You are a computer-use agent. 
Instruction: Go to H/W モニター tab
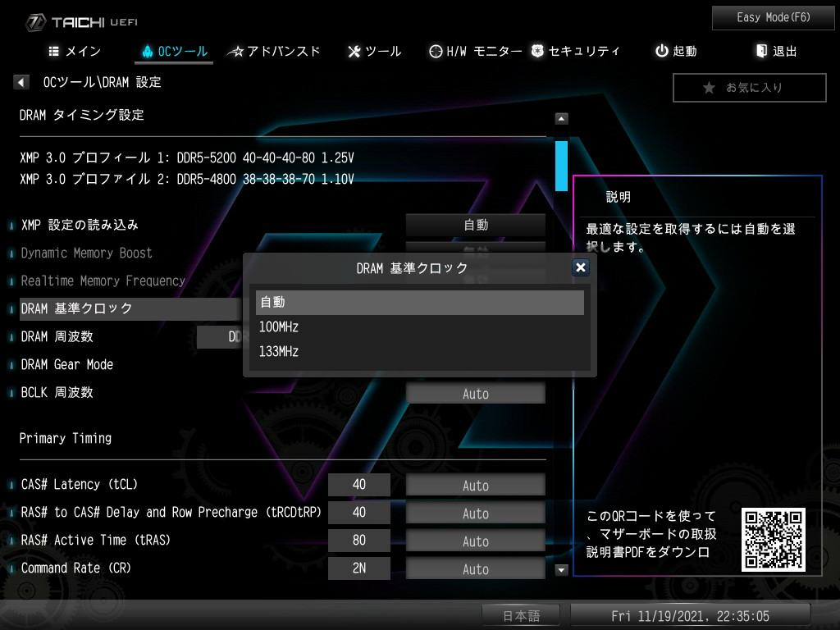pyautogui.click(x=475, y=52)
